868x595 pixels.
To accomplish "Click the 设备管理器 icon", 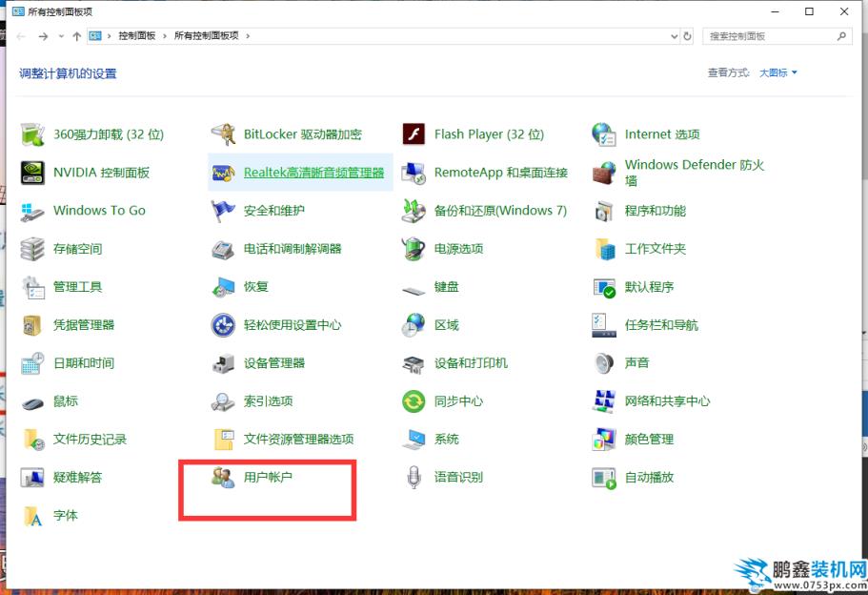I will [224, 363].
